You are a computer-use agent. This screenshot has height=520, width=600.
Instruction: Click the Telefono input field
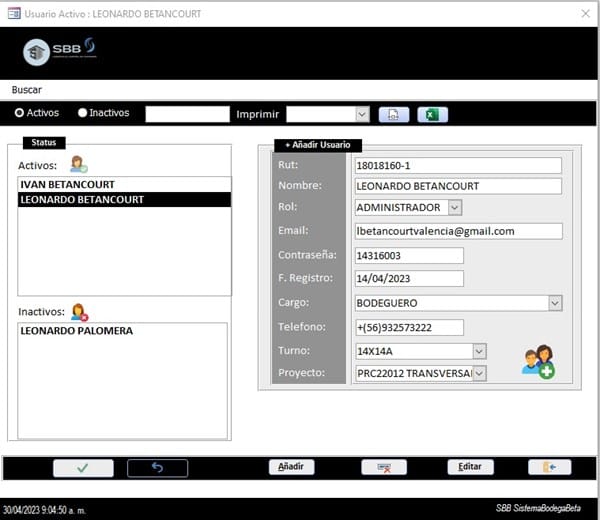pos(409,328)
